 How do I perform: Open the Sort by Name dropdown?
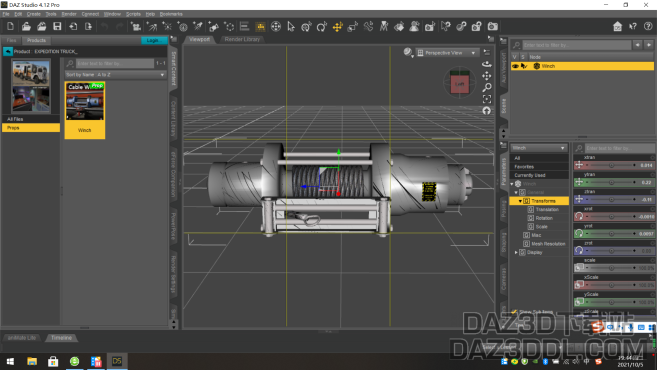click(115, 75)
